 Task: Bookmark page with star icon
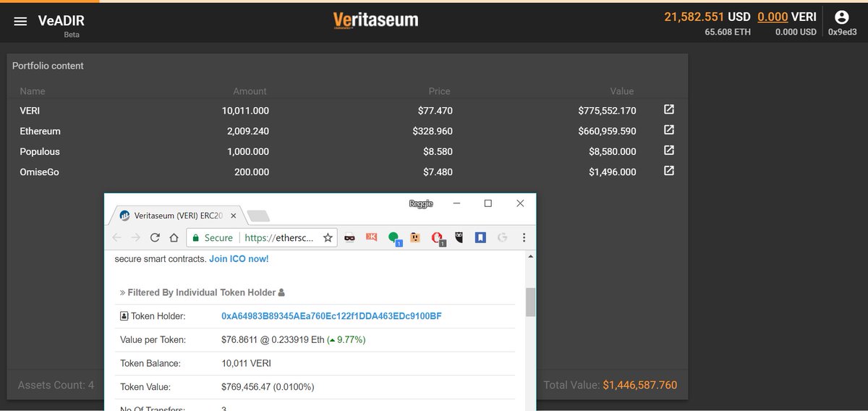click(328, 237)
